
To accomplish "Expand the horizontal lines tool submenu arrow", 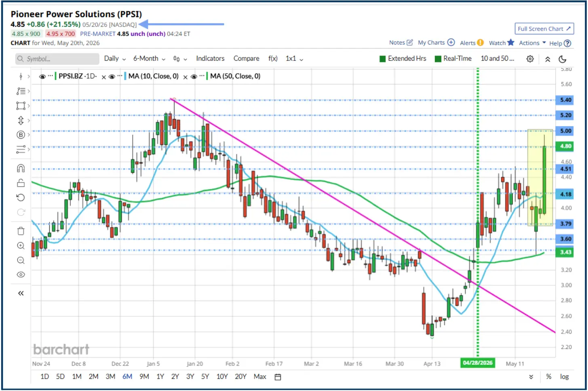I will click(x=28, y=150).
